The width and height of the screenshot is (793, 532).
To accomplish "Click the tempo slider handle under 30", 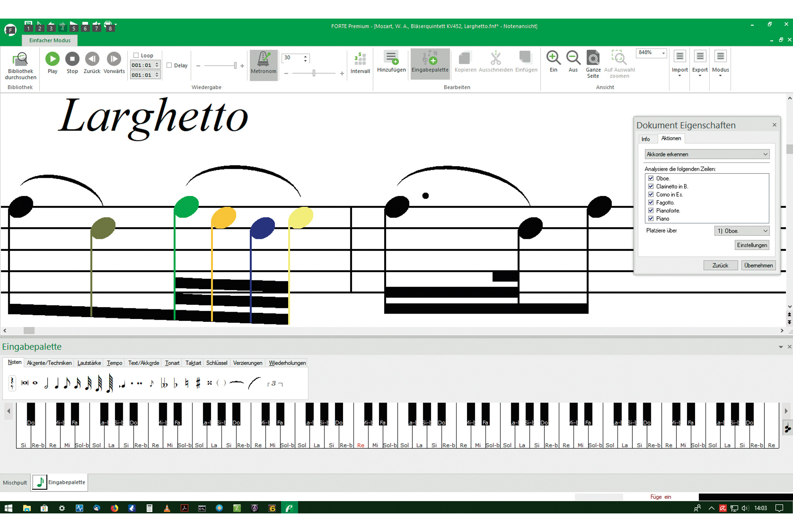I will pyautogui.click(x=314, y=73).
